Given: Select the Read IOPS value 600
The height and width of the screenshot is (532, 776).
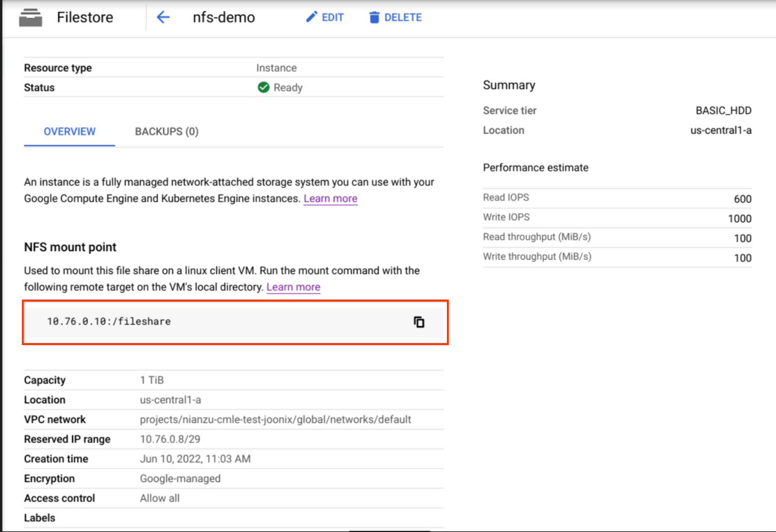Looking at the screenshot, I should pyautogui.click(x=742, y=199).
